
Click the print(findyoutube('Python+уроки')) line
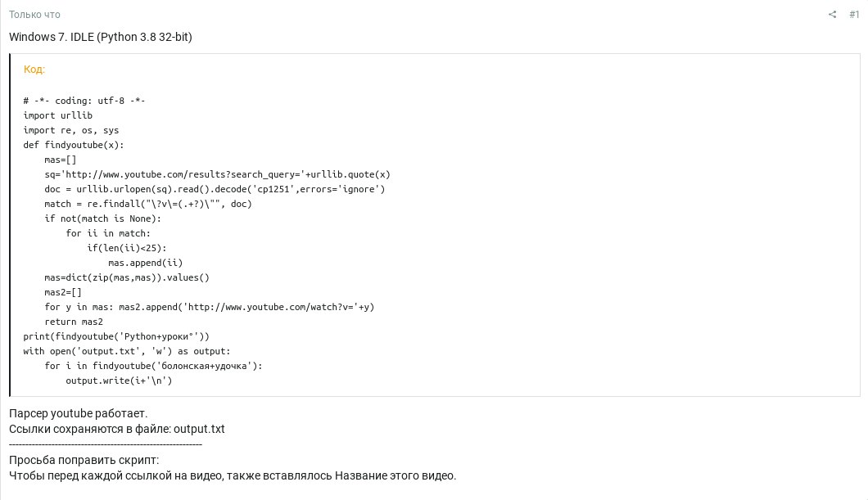click(116, 336)
